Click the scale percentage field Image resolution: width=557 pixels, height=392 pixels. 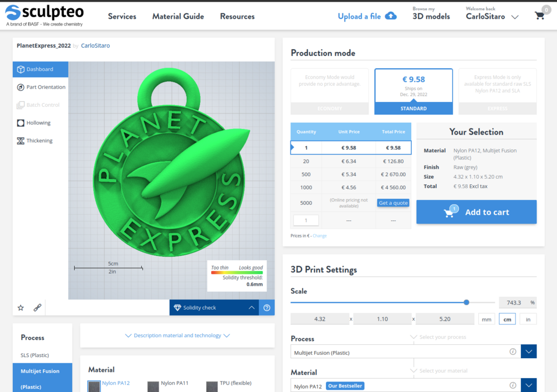click(518, 303)
